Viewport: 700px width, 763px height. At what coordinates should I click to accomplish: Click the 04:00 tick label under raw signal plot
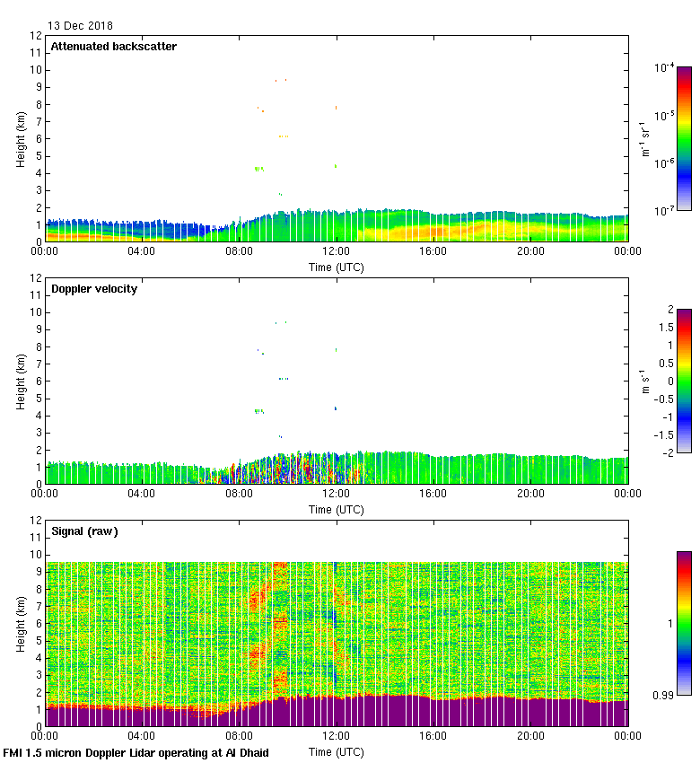pyautogui.click(x=142, y=736)
